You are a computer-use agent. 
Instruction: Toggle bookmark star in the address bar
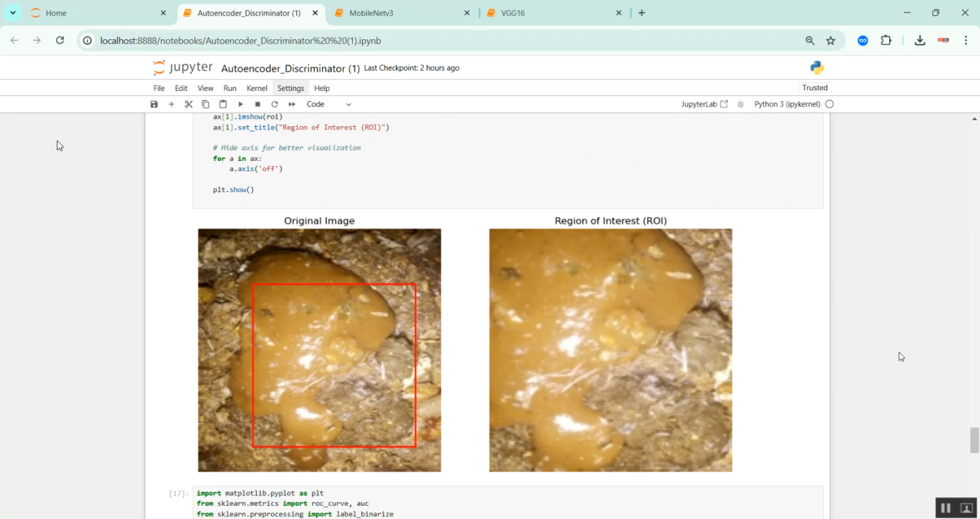(x=830, y=41)
